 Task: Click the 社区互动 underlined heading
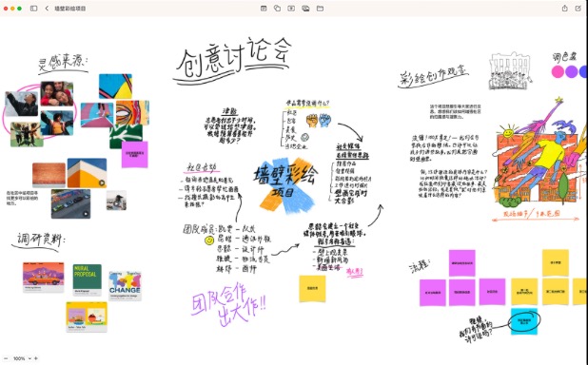tap(201, 168)
